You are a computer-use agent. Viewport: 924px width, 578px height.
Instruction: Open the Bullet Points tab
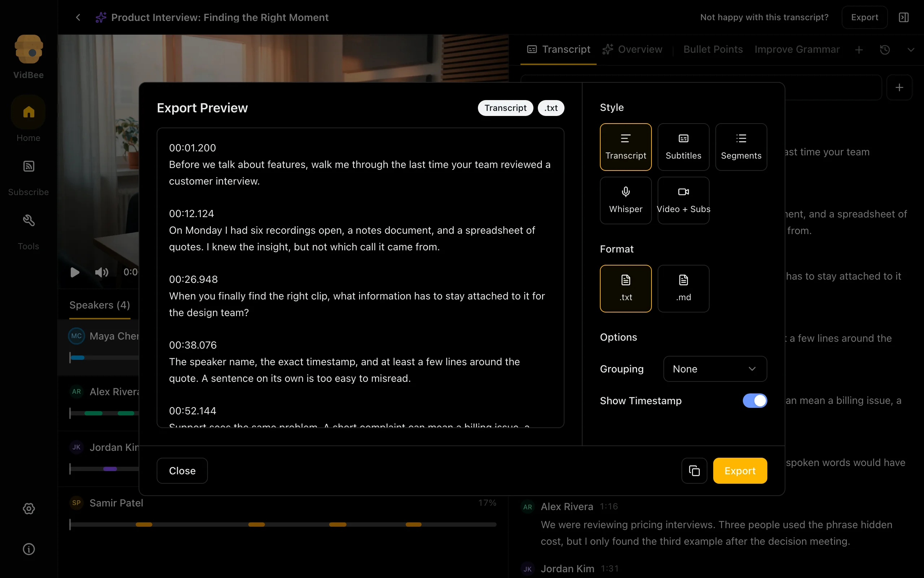pos(713,49)
